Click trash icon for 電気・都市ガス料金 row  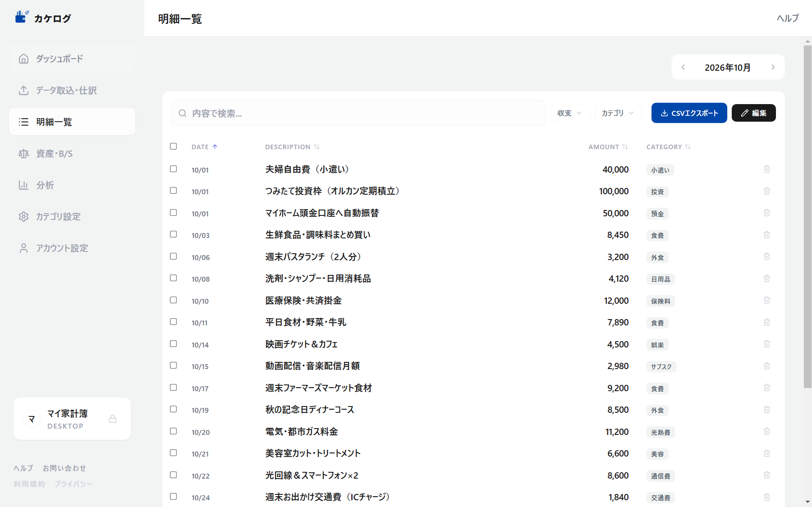766,431
